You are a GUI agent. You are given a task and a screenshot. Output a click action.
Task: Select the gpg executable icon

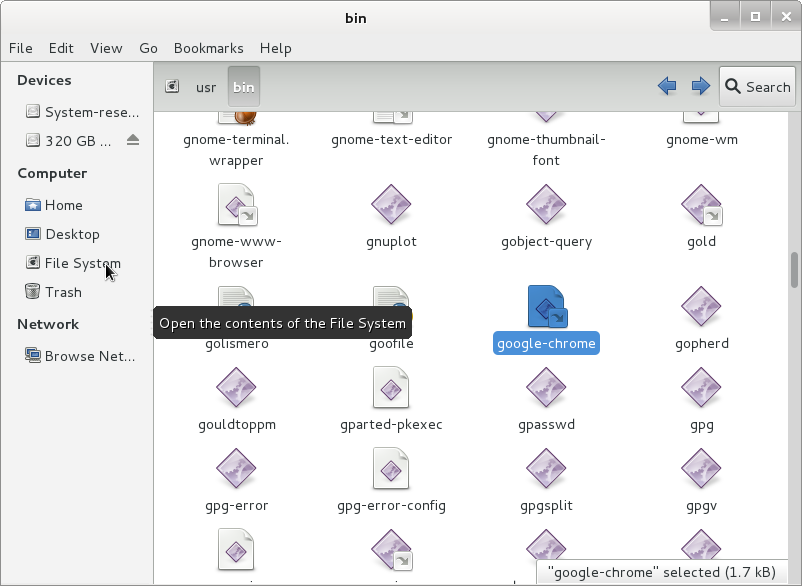(x=701, y=387)
